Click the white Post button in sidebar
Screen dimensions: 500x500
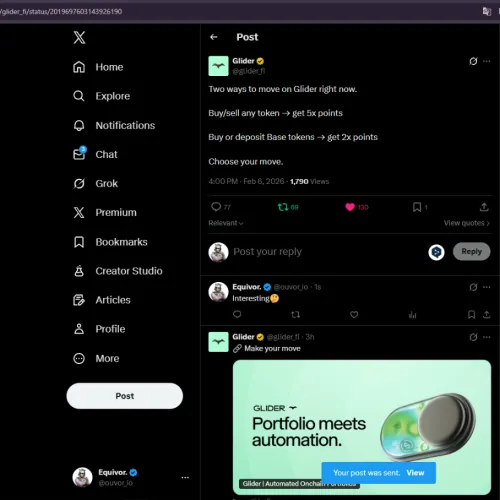[x=125, y=396]
